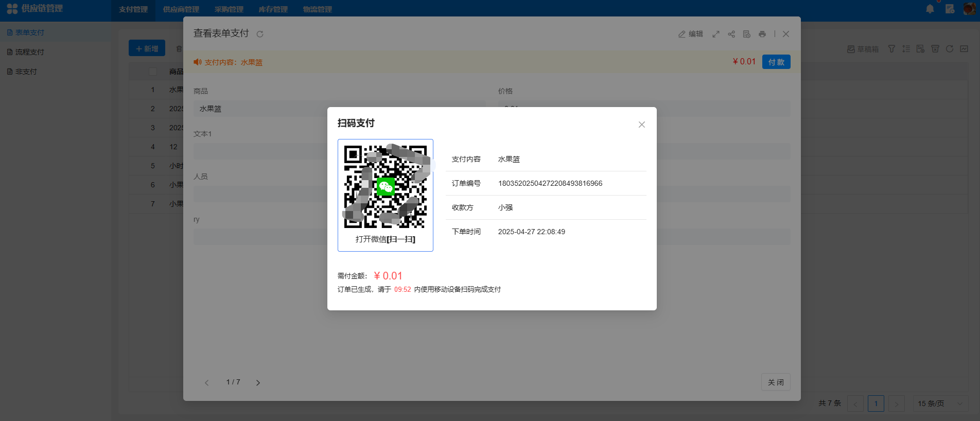Expand the form panel to fullscreen
The width and height of the screenshot is (980, 421).
[716, 34]
